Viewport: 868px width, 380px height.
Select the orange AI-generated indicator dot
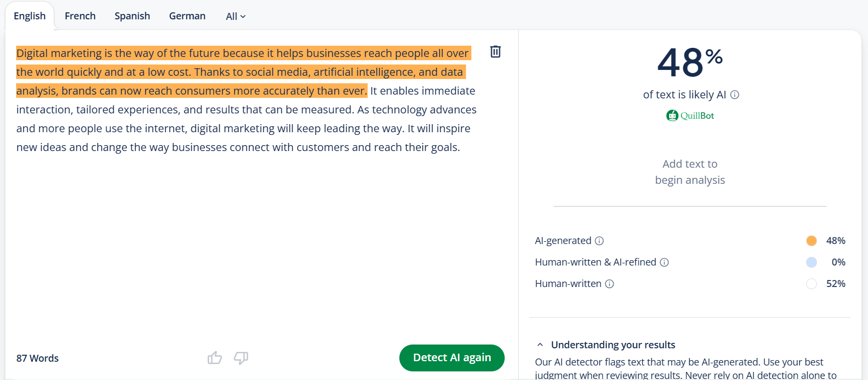point(812,241)
